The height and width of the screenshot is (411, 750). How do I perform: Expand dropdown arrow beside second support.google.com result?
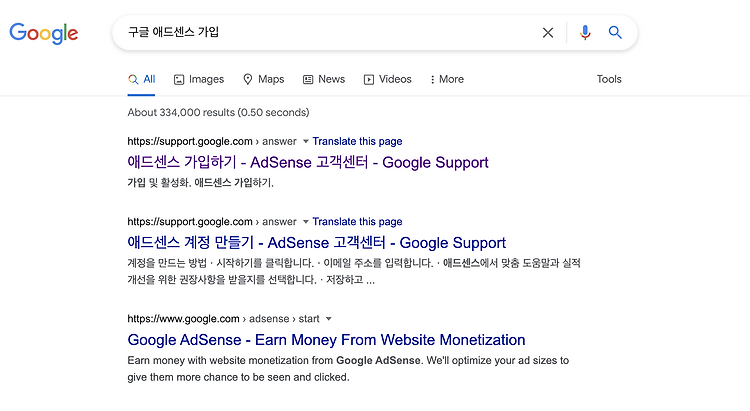coord(306,222)
